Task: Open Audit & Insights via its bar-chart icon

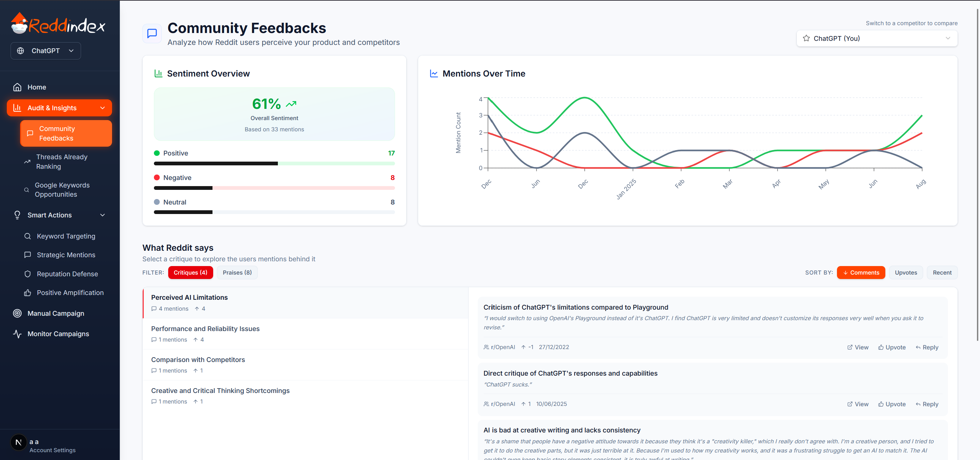Action: tap(17, 108)
